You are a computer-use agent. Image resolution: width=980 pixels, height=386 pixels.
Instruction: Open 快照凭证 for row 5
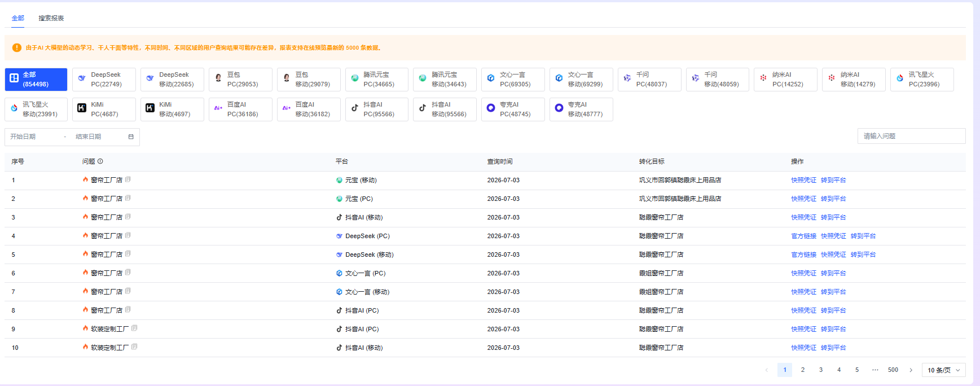tap(833, 255)
